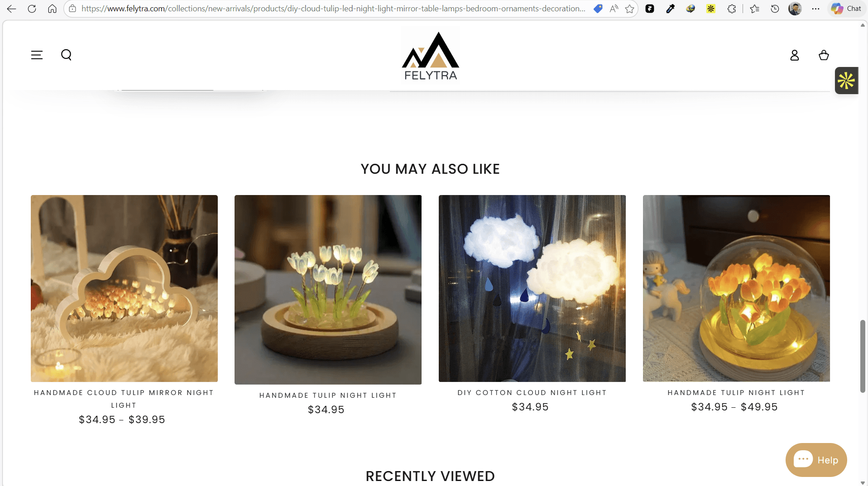Screen dimensions: 868x486
Task: Open the hamburger navigation menu
Action: (37, 55)
